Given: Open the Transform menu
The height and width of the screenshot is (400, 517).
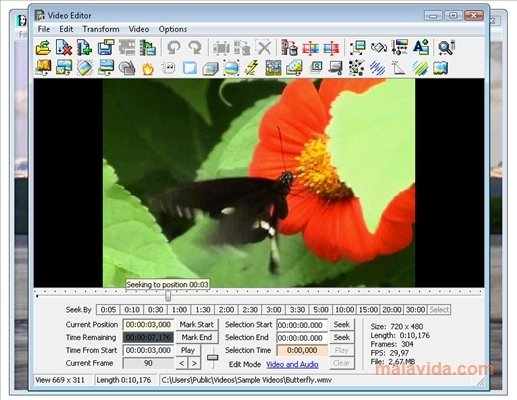Looking at the screenshot, I should click(x=101, y=29).
